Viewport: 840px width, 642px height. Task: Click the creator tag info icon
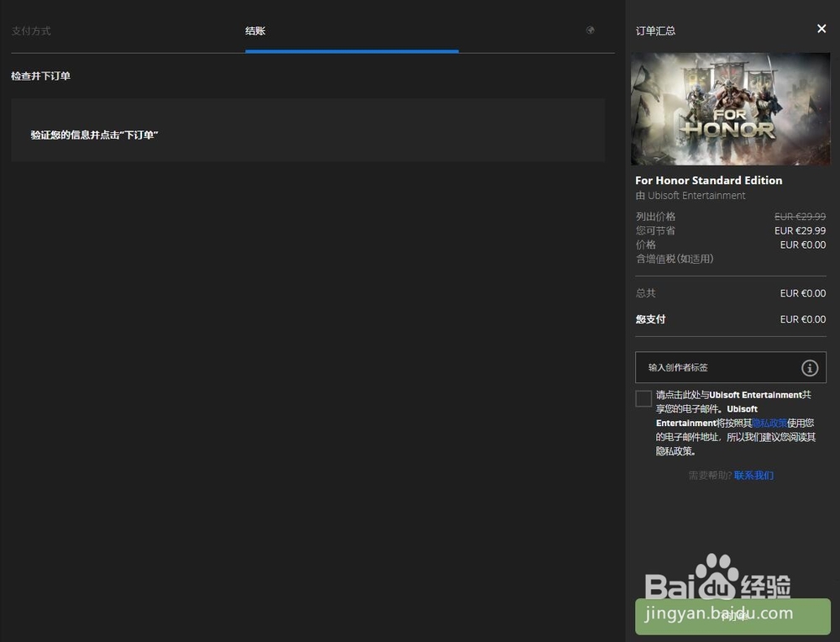tap(810, 367)
